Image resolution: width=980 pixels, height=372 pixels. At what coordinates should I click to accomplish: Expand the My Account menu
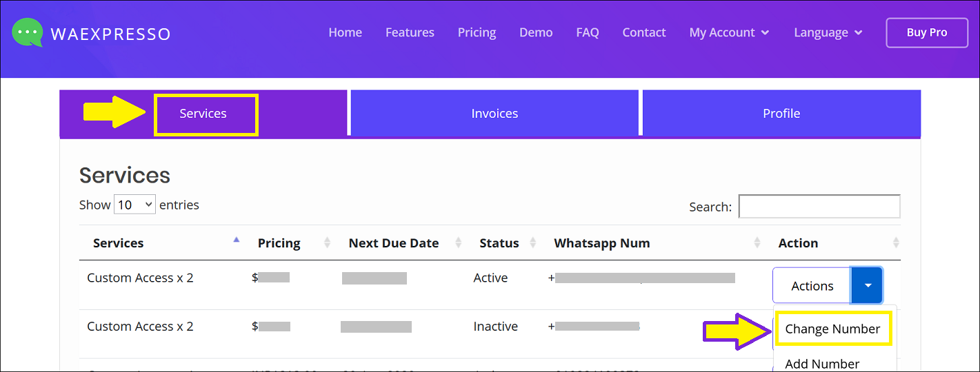click(729, 32)
